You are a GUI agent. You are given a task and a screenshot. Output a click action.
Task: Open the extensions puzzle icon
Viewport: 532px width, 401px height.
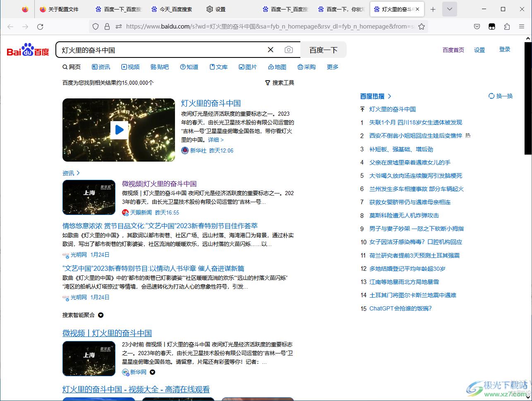(507, 26)
